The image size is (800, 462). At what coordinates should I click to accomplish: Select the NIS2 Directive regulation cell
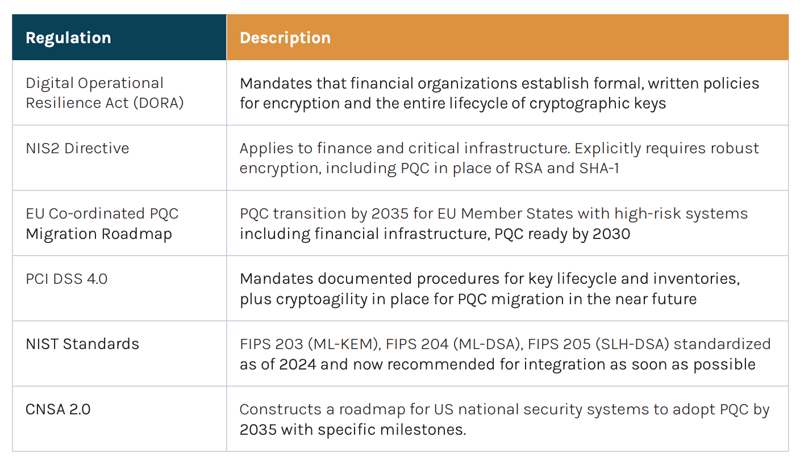(77, 148)
